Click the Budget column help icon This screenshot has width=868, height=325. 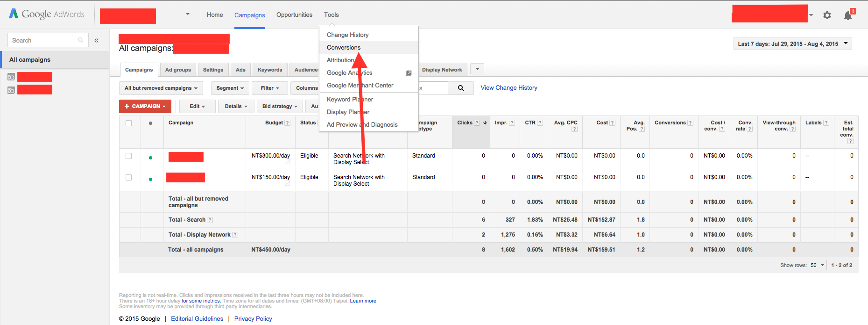click(287, 123)
